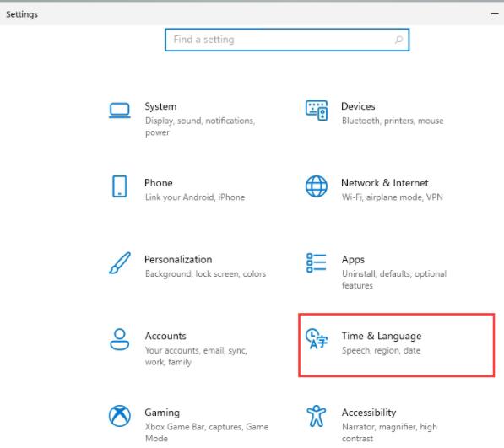Click 'Your accounts, email, sync' description
The image size is (504, 448).
coord(196,356)
